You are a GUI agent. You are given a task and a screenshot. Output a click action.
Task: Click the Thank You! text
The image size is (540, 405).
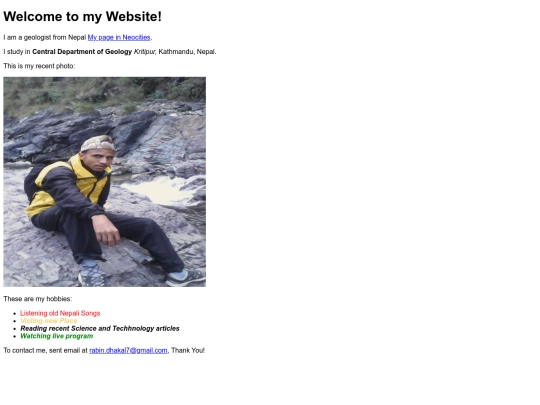[188, 350]
